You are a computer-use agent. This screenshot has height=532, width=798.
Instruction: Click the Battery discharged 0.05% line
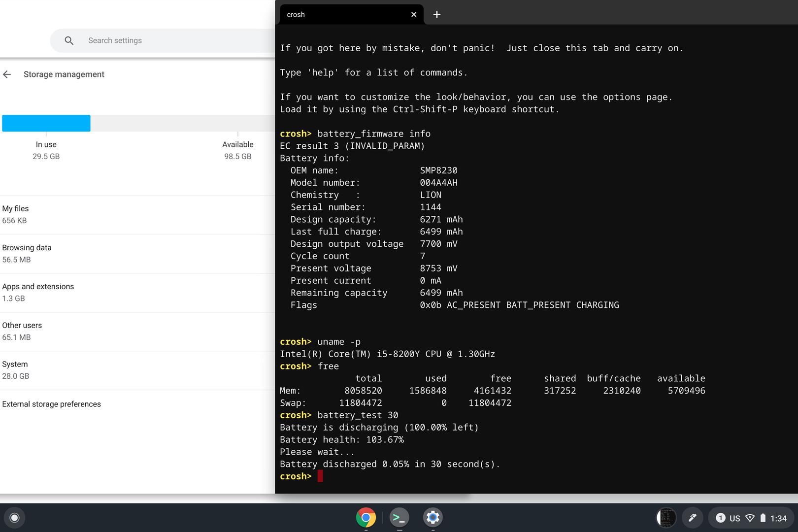click(x=390, y=464)
